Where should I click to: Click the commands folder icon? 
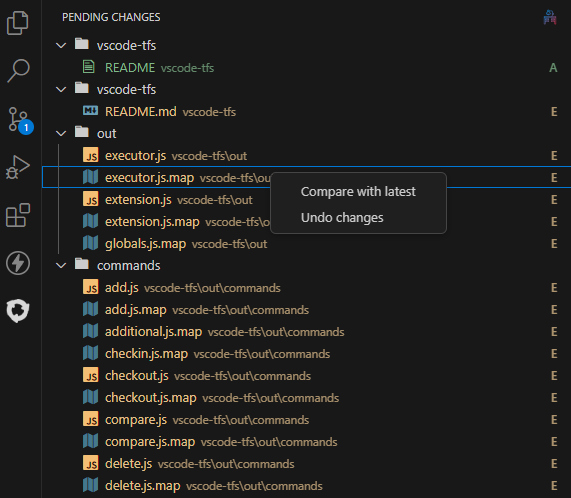82,264
